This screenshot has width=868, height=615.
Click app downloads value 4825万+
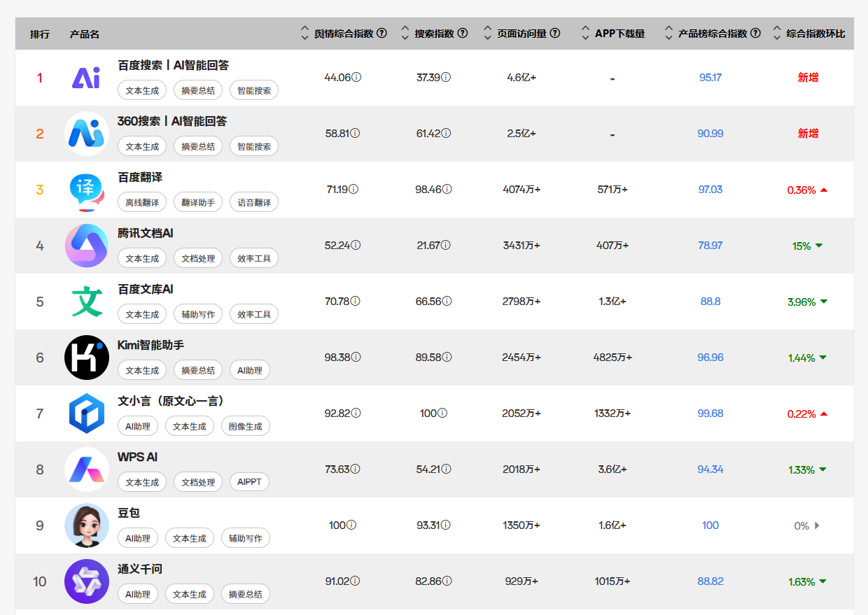pos(612,358)
